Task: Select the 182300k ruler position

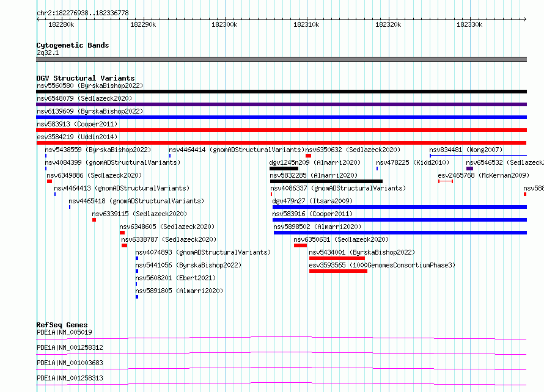Action: point(224,24)
